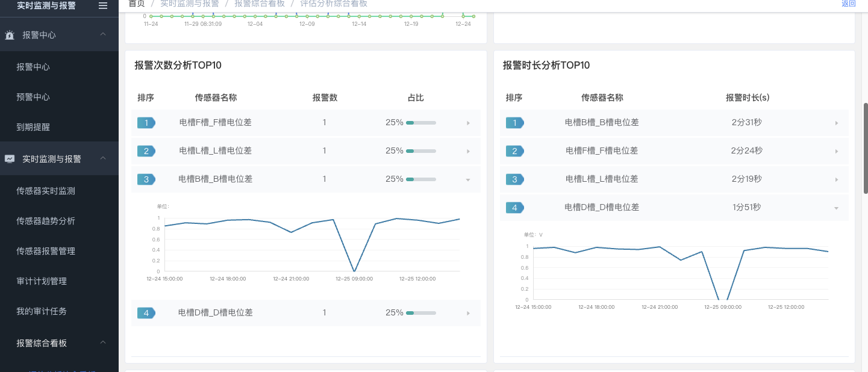Click rank badge 1 in 报警次数分析 table
This screenshot has width=868, height=372.
tap(146, 123)
